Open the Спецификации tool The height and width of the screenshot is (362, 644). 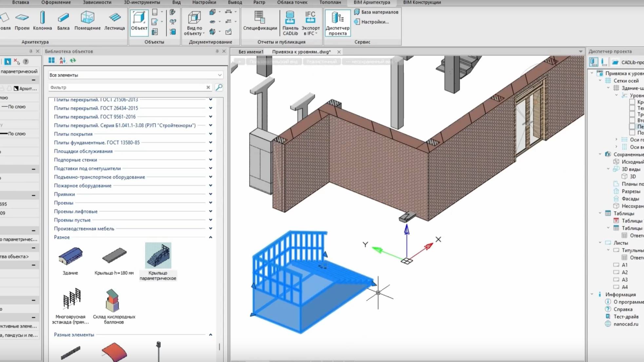(260, 21)
